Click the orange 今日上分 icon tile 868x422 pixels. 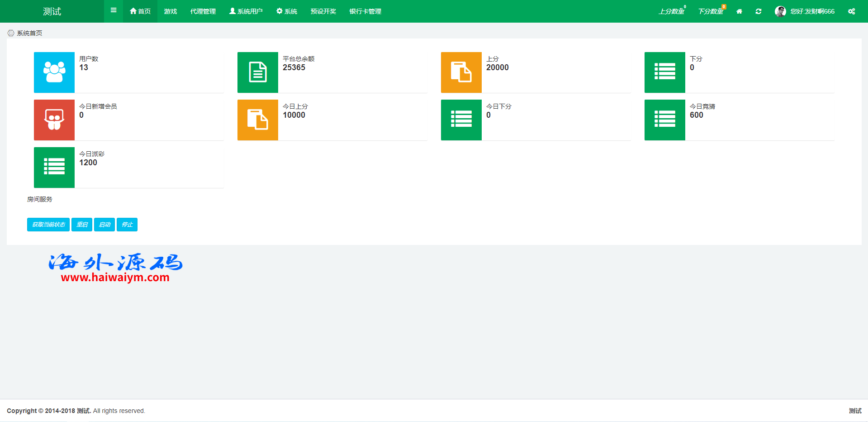coord(258,120)
